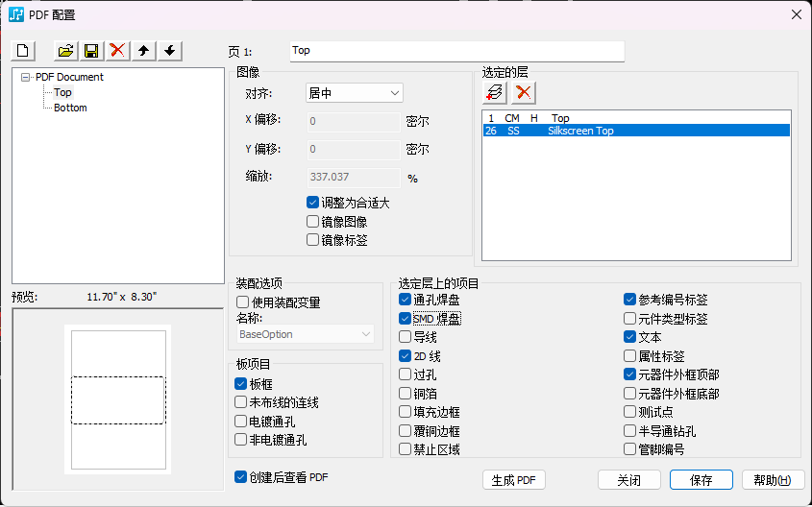Open the 对齐 alignment dropdown
The image size is (812, 507).
[x=354, y=93]
